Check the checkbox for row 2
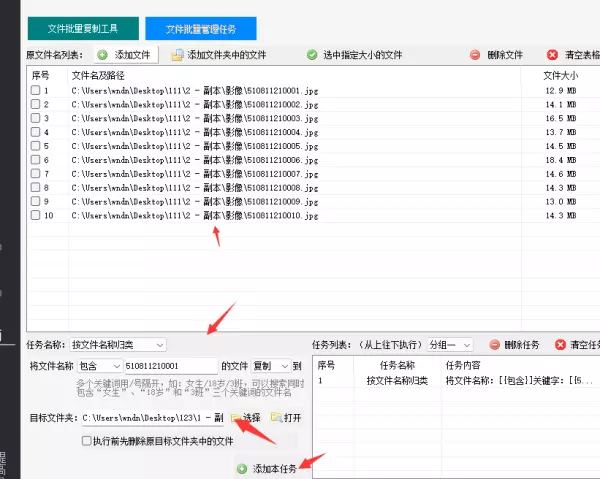600x479 pixels. pyautogui.click(x=35, y=104)
